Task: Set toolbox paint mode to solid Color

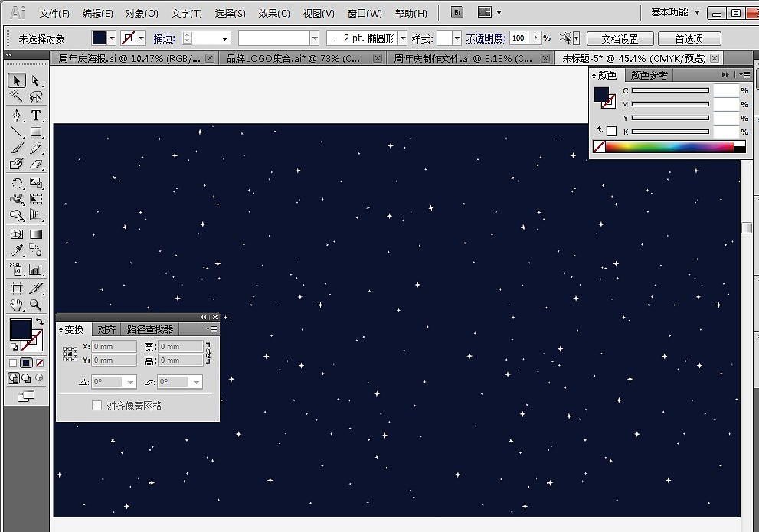Action: pyautogui.click(x=13, y=363)
